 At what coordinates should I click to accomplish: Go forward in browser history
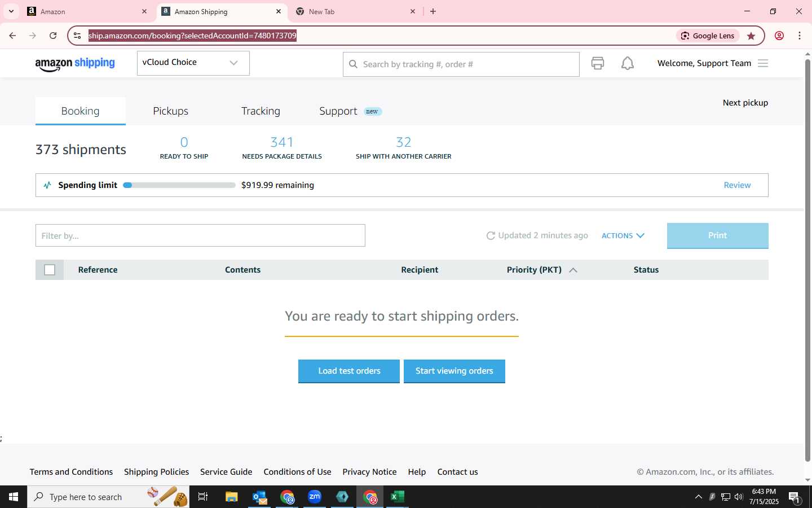coord(33,36)
